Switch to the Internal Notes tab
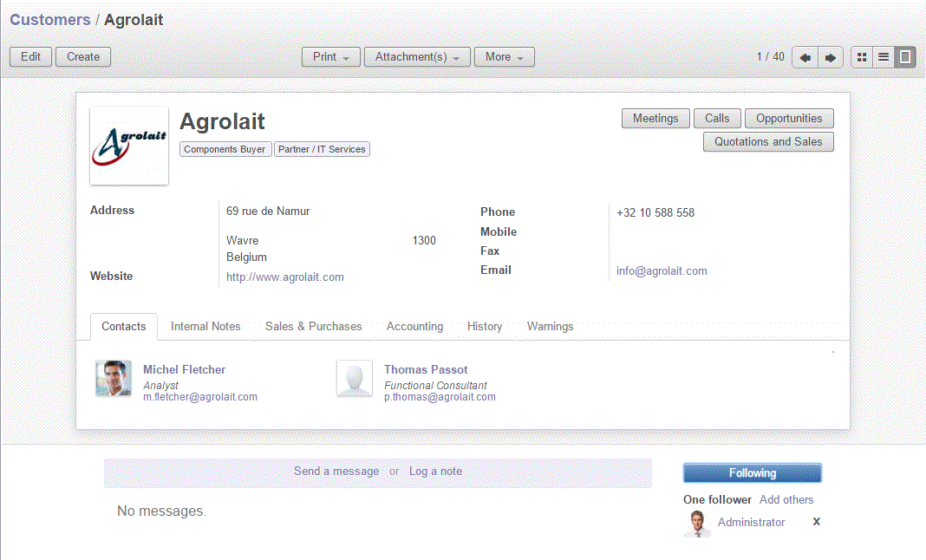Screen dimensions: 926x560 click(x=205, y=327)
